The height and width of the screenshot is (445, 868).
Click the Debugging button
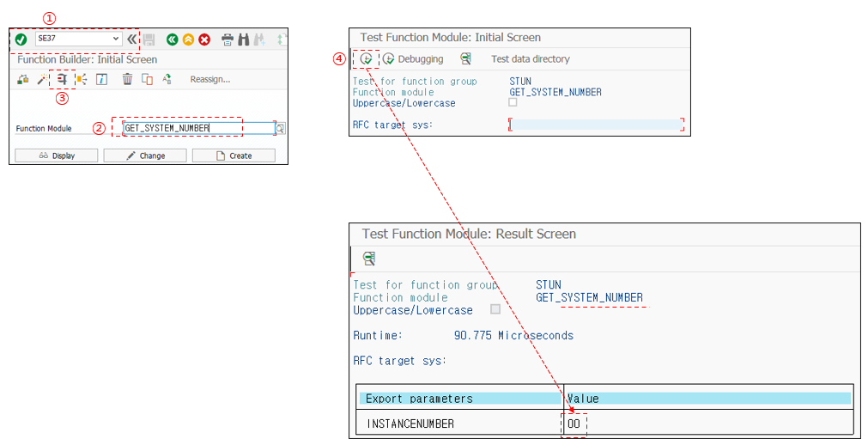click(413, 58)
